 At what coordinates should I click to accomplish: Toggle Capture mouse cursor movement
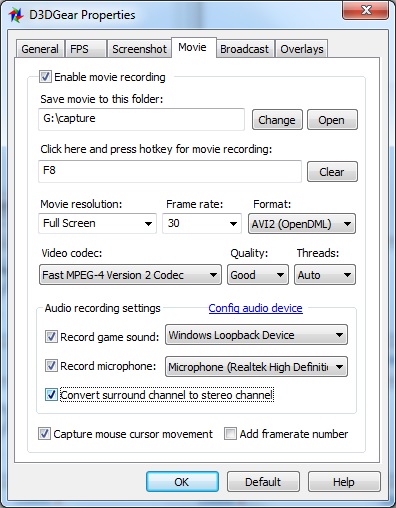(44, 434)
